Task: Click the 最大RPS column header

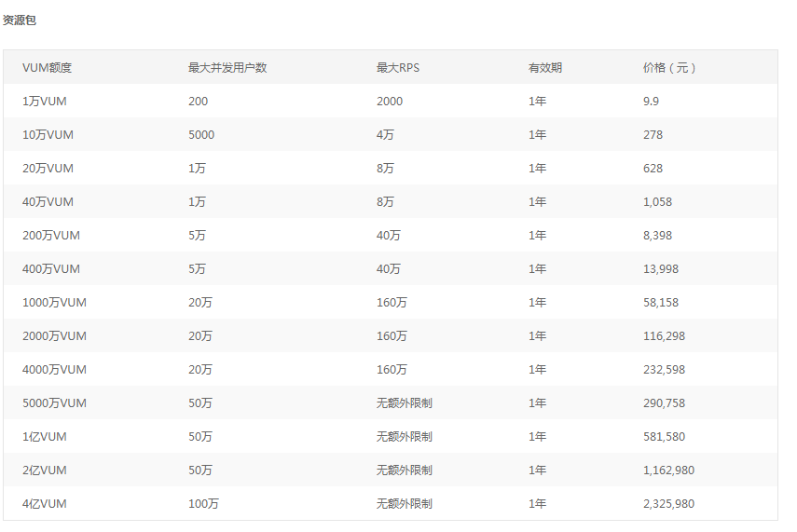Action: point(397,68)
